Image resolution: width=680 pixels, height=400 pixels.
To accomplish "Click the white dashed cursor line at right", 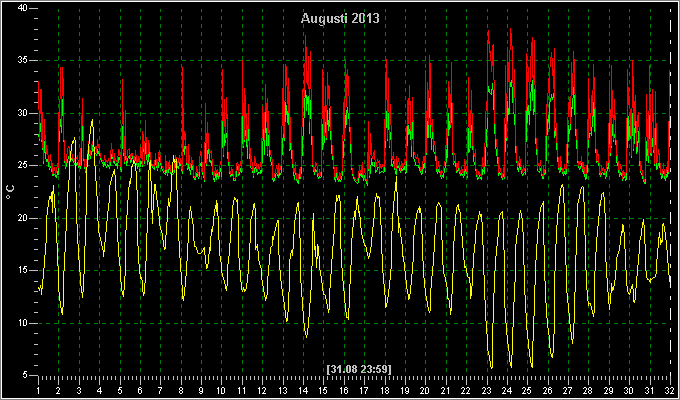I will pos(671,191).
